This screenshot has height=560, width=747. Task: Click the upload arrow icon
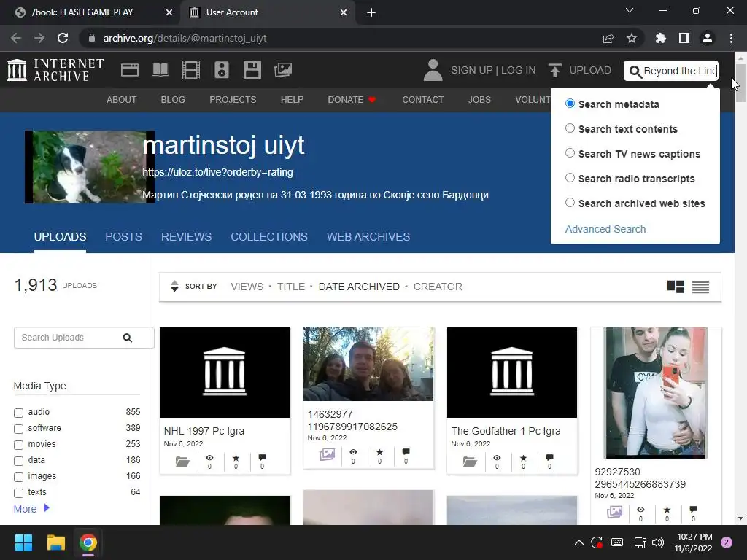pos(554,70)
